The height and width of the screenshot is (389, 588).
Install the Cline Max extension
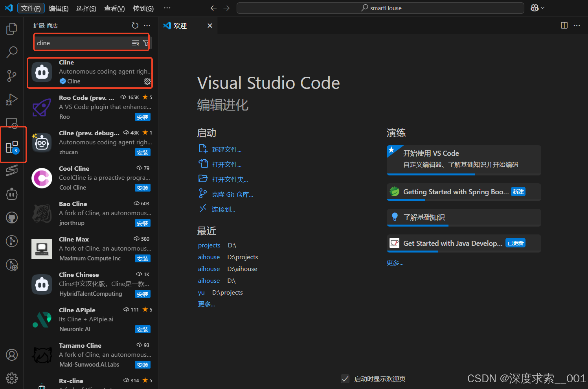click(143, 259)
